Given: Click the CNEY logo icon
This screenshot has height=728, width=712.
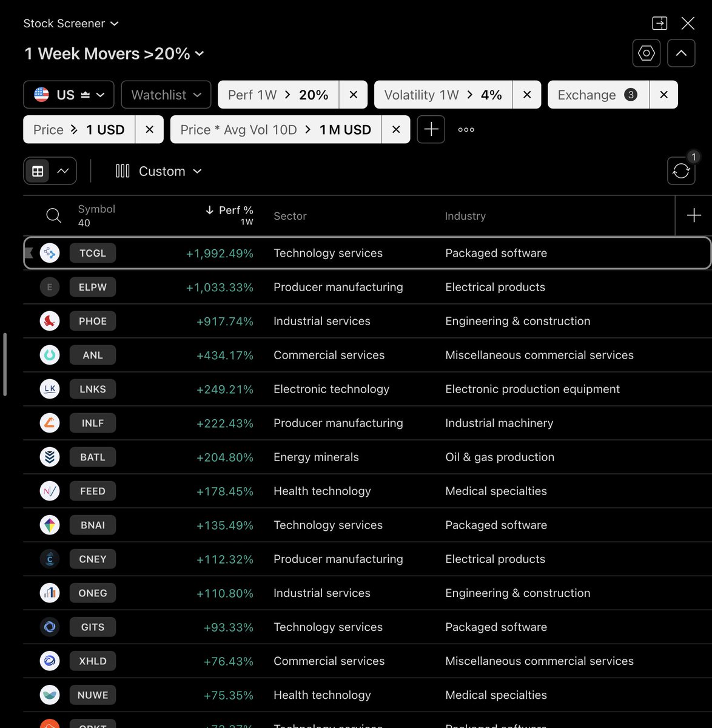Looking at the screenshot, I should [50, 559].
